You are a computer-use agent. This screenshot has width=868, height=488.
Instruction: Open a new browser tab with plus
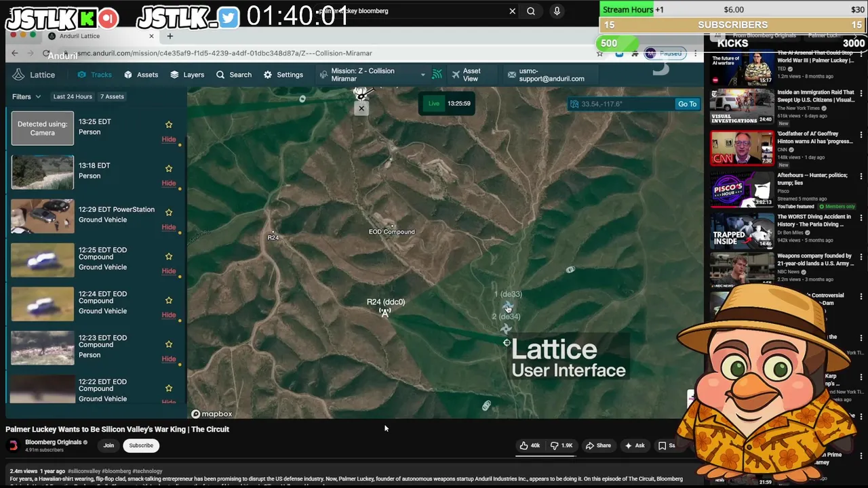pyautogui.click(x=170, y=36)
